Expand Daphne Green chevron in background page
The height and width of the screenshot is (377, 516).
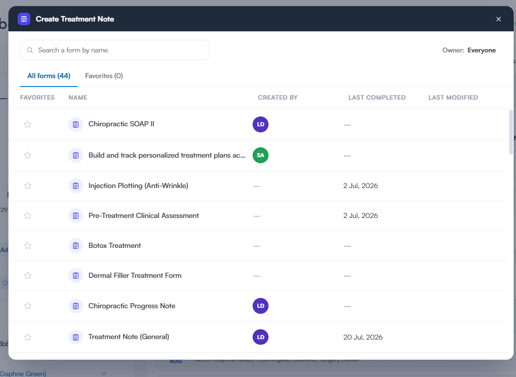click(x=104, y=374)
